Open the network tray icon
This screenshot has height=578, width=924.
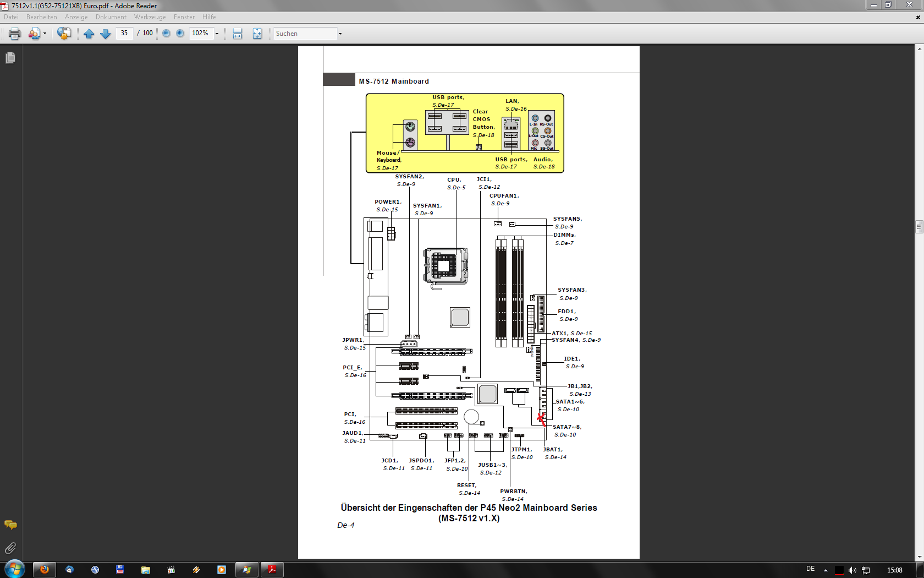click(866, 570)
